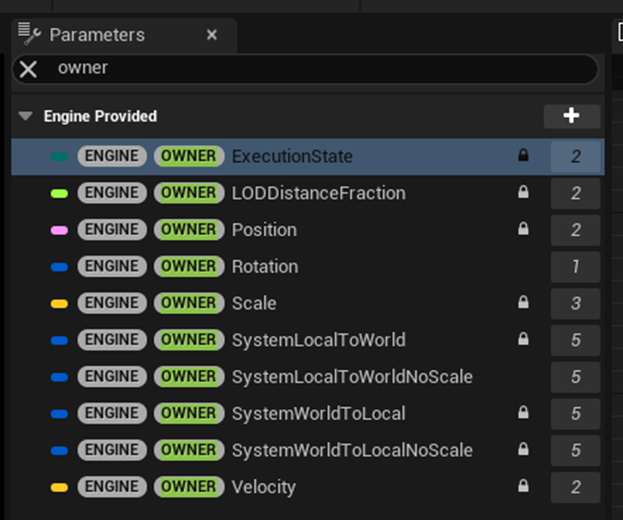Viewport: 623px width, 520px height.
Task: Click reference count 5 for SystemLocalToWorld
Action: tap(575, 340)
